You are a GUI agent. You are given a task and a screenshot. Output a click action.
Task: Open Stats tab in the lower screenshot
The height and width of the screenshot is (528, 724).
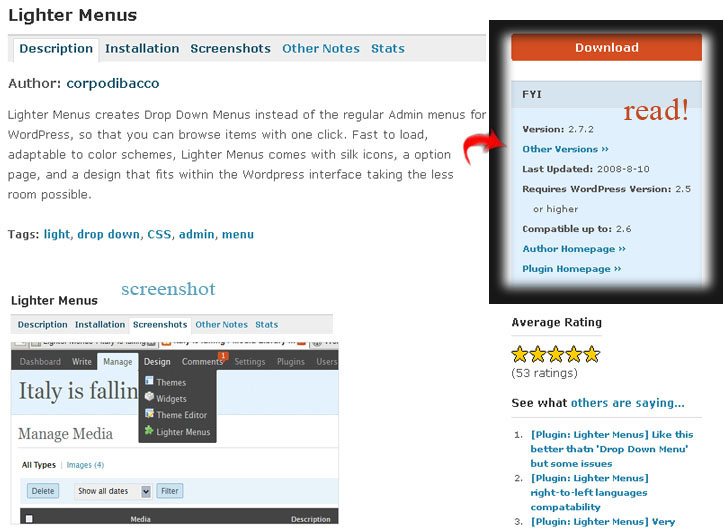point(267,325)
